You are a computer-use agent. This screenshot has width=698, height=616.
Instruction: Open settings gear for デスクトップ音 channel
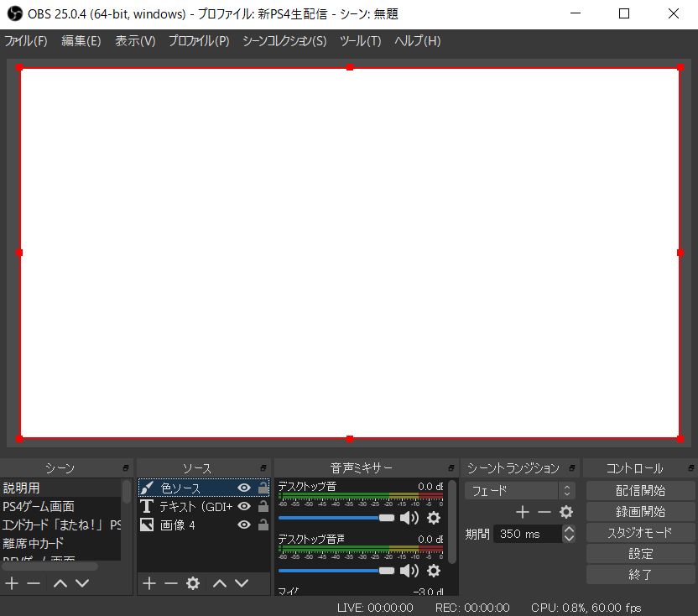pyautogui.click(x=434, y=518)
